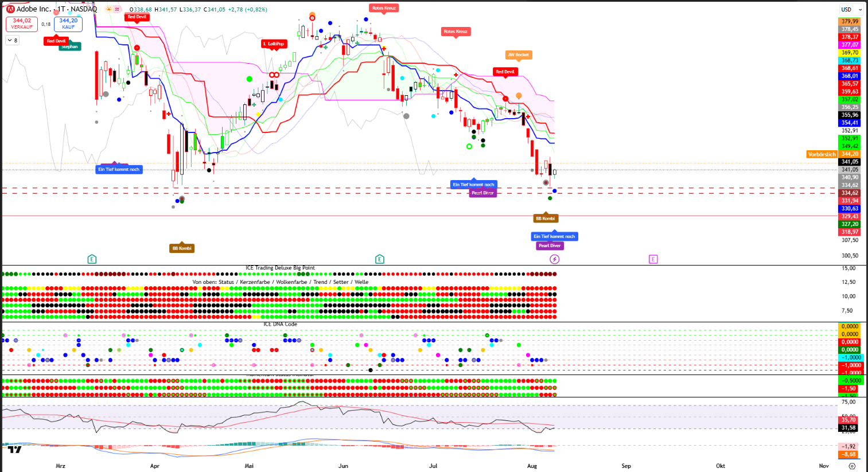868x472 pixels.
Task: Click the Adobe logo icon beside the symbol name
Action: point(10,9)
